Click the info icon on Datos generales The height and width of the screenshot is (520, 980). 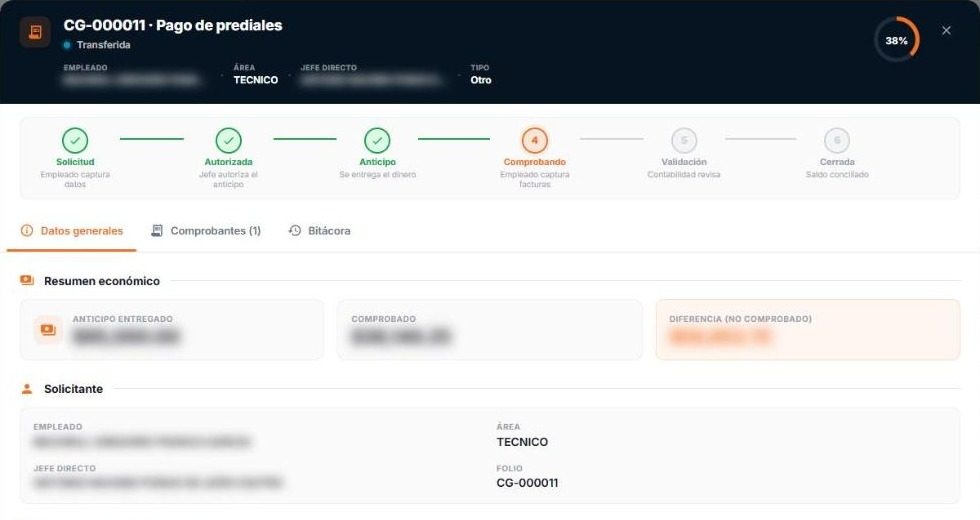[27, 231]
